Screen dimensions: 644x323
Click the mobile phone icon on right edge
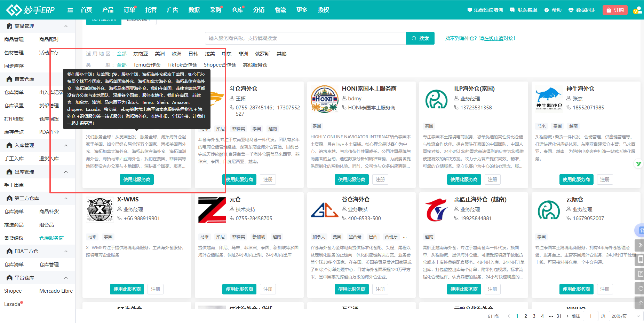pyautogui.click(x=640, y=260)
